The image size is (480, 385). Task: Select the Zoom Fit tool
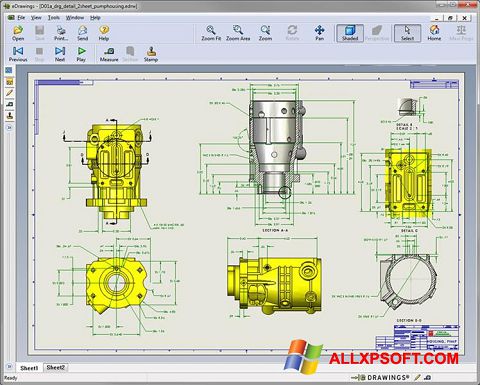point(211,33)
